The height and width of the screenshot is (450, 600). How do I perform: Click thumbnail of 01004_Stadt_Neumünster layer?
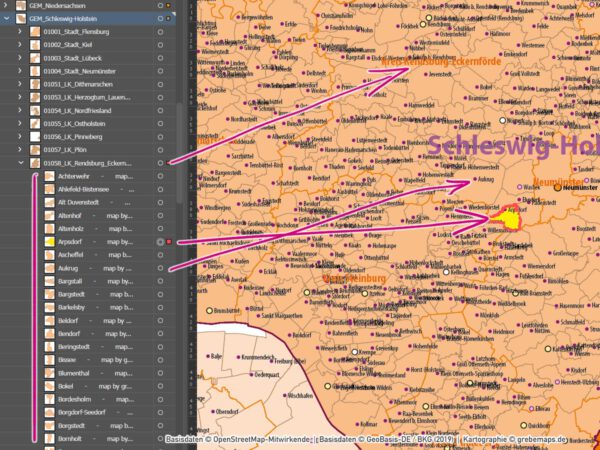35,71
